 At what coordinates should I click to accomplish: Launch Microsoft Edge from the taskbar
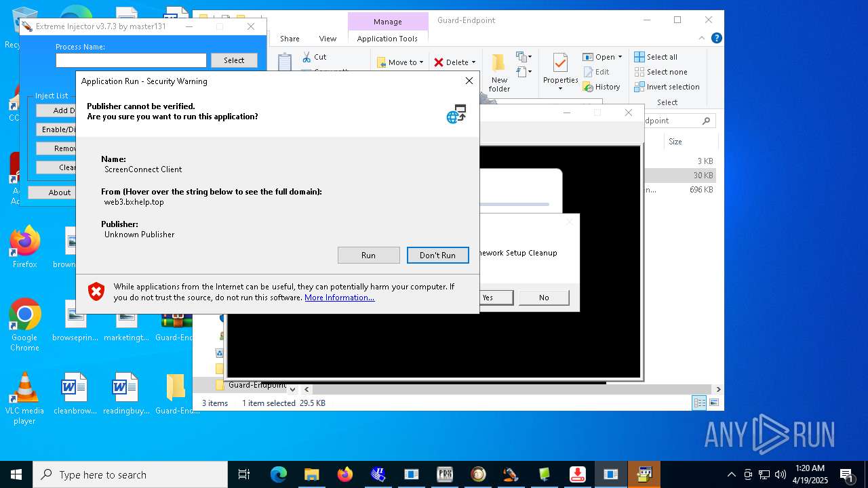279,474
